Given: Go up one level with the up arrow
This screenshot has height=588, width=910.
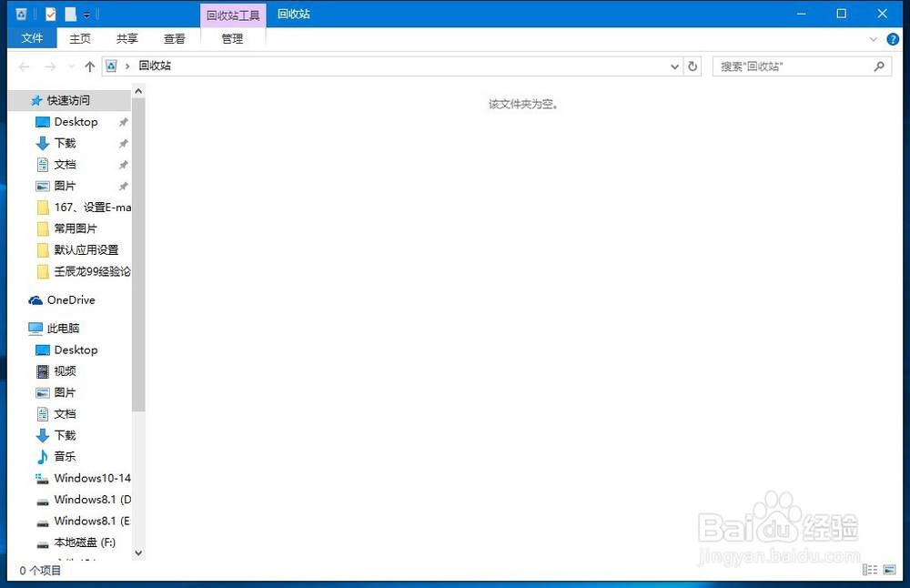Looking at the screenshot, I should [88, 66].
